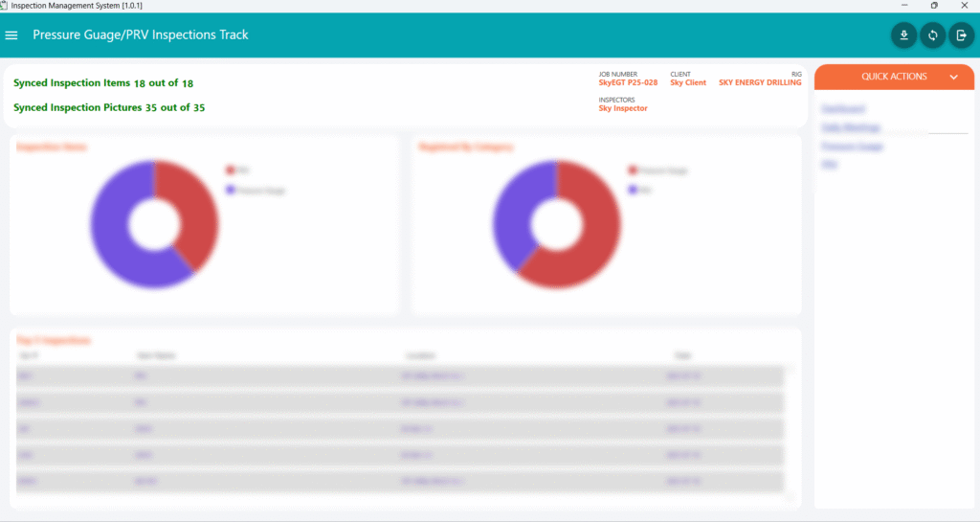Click the logout exit icon button

point(961,35)
